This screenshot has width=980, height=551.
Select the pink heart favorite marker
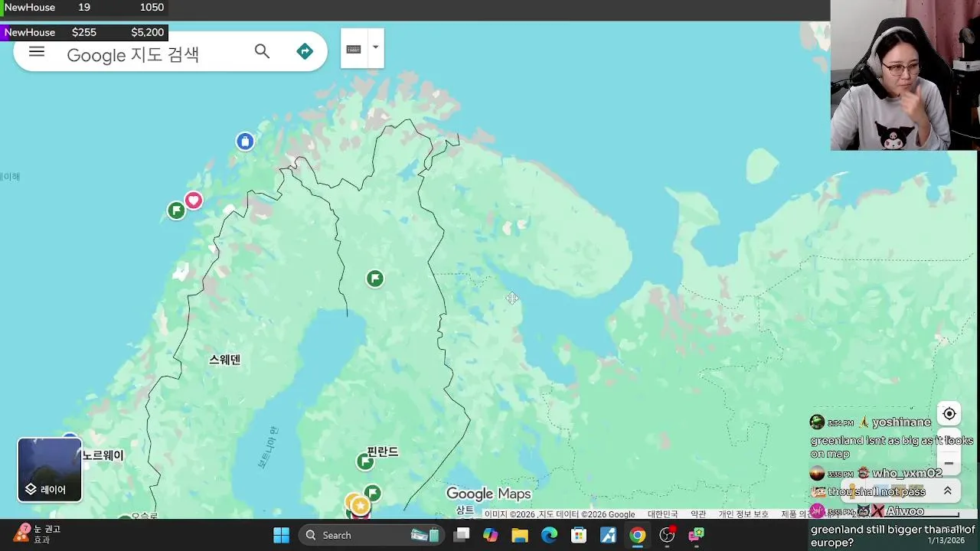tap(194, 201)
